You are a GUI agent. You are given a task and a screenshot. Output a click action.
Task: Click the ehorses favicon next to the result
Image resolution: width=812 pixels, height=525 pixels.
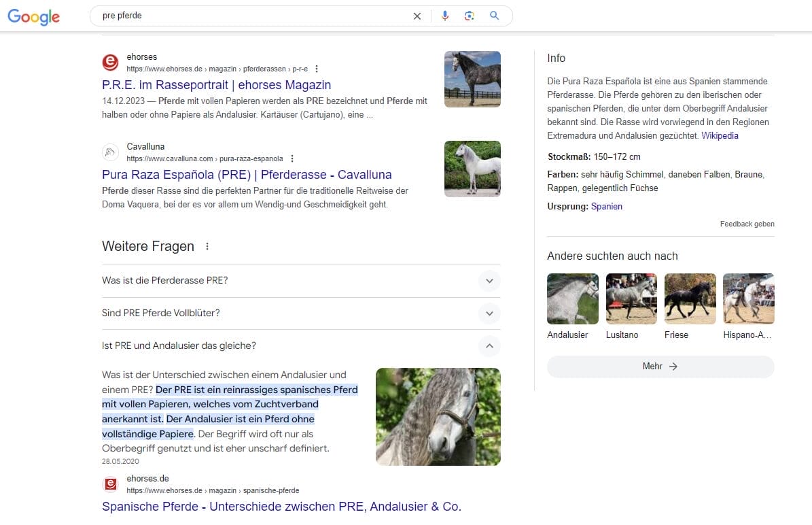[x=110, y=62]
